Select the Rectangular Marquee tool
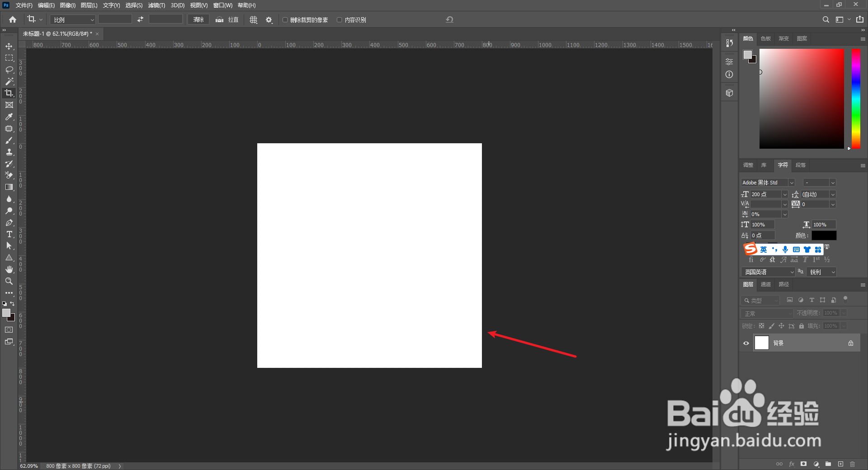Viewport: 868px width, 470px height. pos(9,58)
